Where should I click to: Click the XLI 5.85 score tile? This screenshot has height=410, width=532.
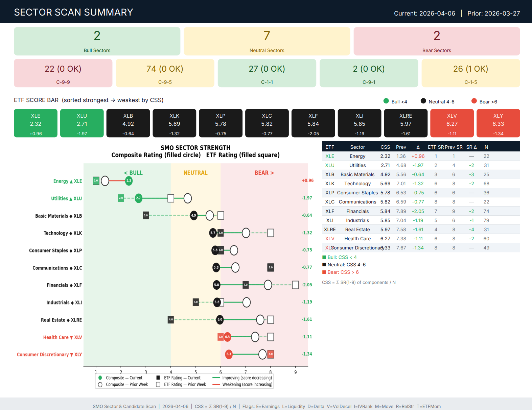coord(360,123)
